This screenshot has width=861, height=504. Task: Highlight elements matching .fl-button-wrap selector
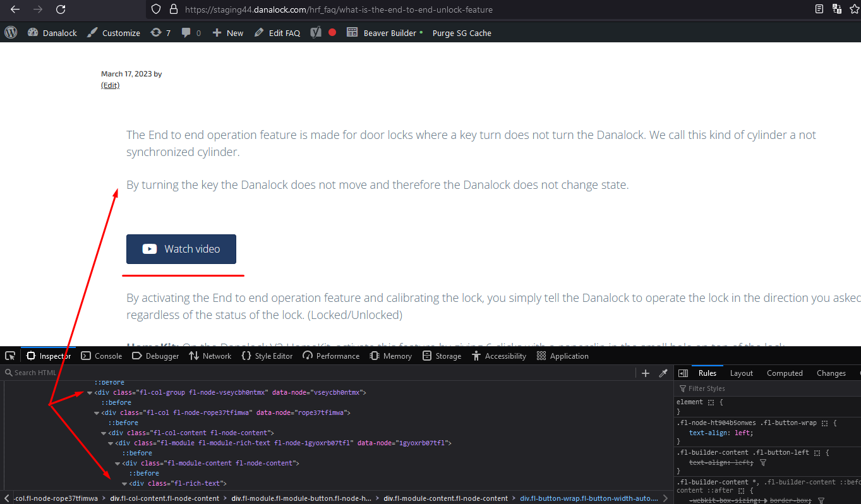tap(824, 423)
